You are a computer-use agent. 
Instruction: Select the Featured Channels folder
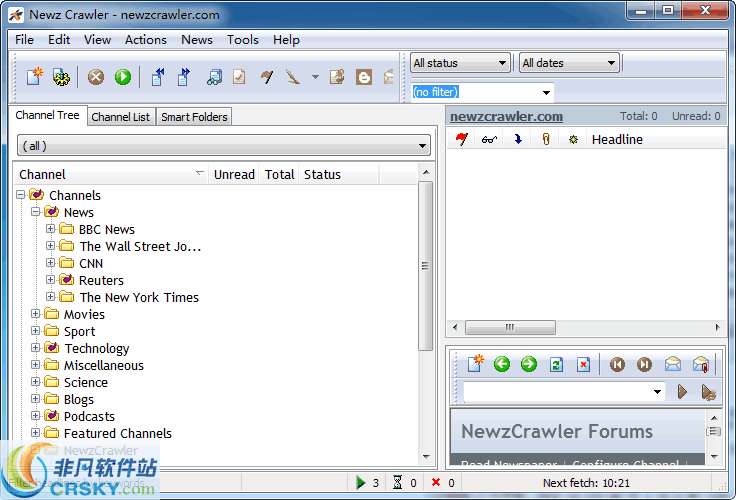[x=117, y=433]
